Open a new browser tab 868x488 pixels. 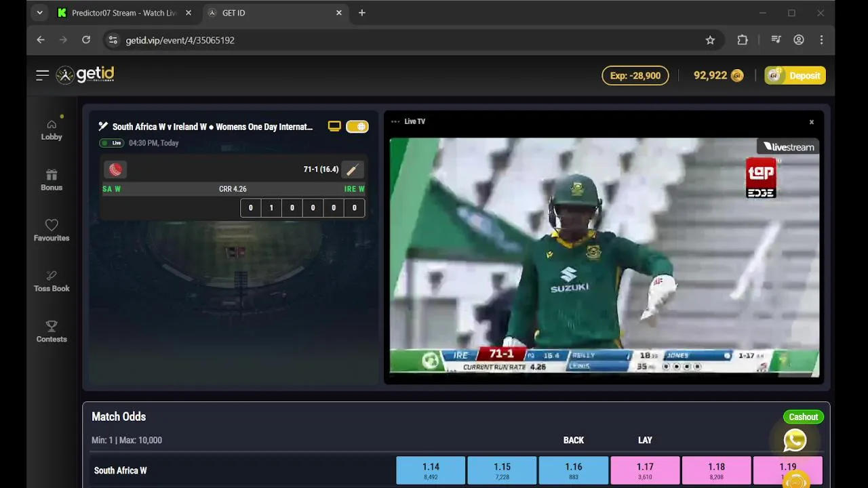[x=362, y=13]
